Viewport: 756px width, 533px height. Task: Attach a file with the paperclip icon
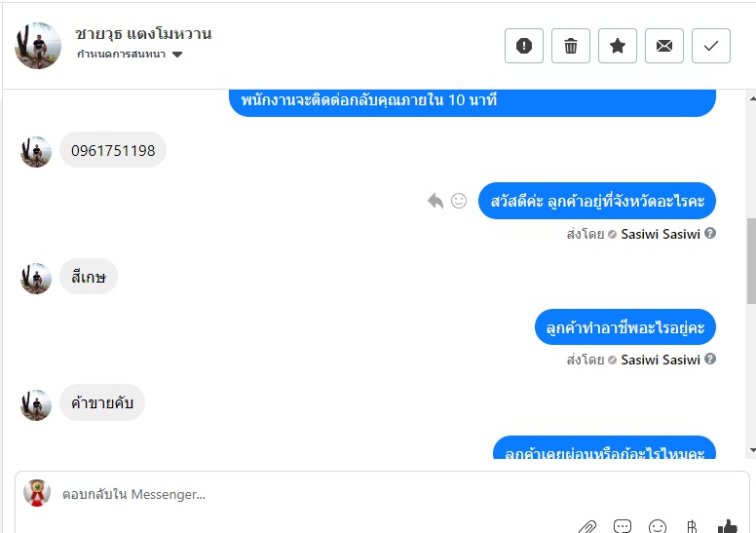point(587,527)
